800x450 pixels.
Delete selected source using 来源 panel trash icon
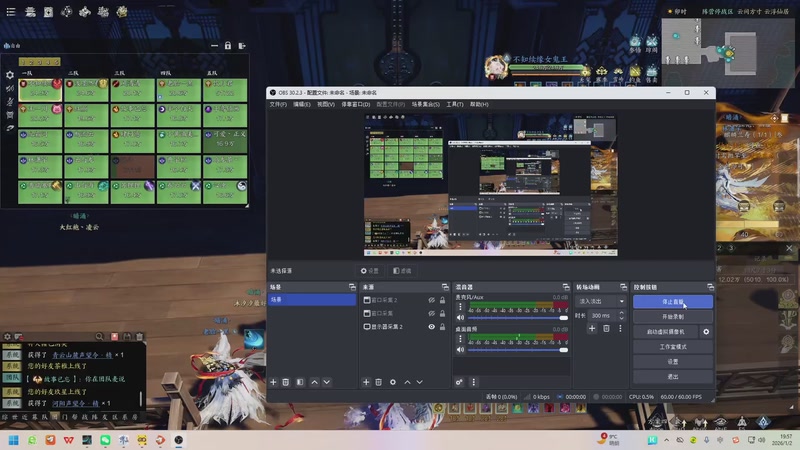pyautogui.click(x=379, y=382)
